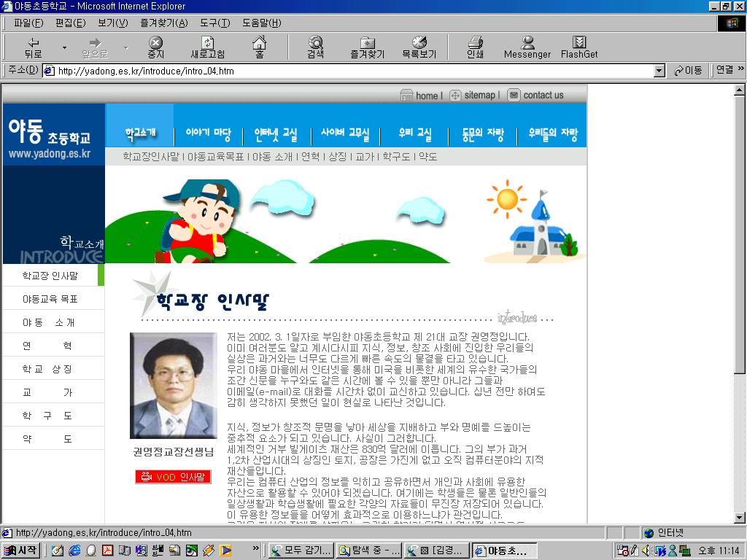The width and height of the screenshot is (747, 560).
Task: Switch to 탐색 중 taskbar window
Action: coord(368,551)
